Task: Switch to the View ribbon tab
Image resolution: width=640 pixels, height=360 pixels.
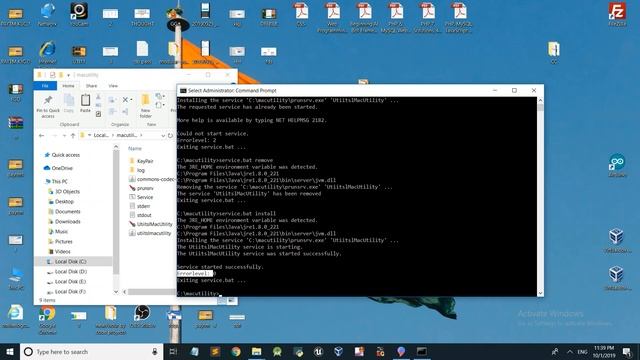Action: coord(113,86)
